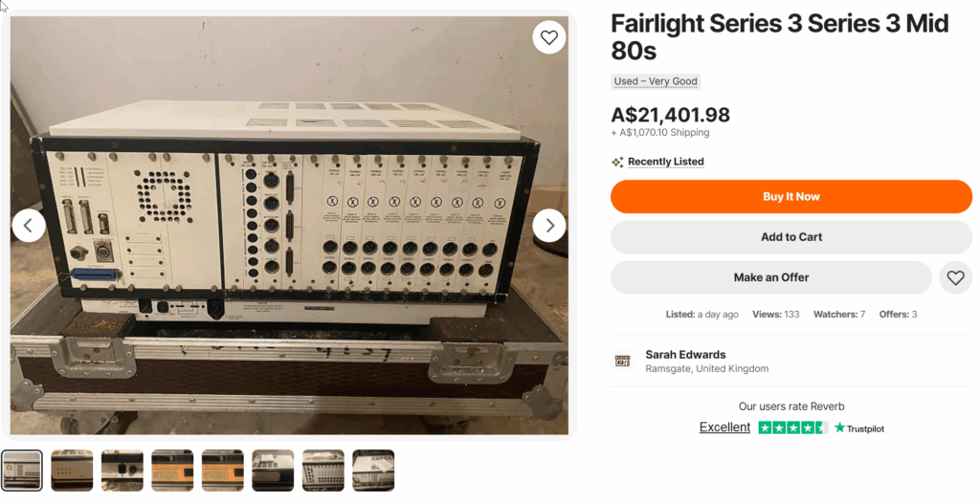
Task: View the third thumbnail of power sockets
Action: tap(122, 470)
